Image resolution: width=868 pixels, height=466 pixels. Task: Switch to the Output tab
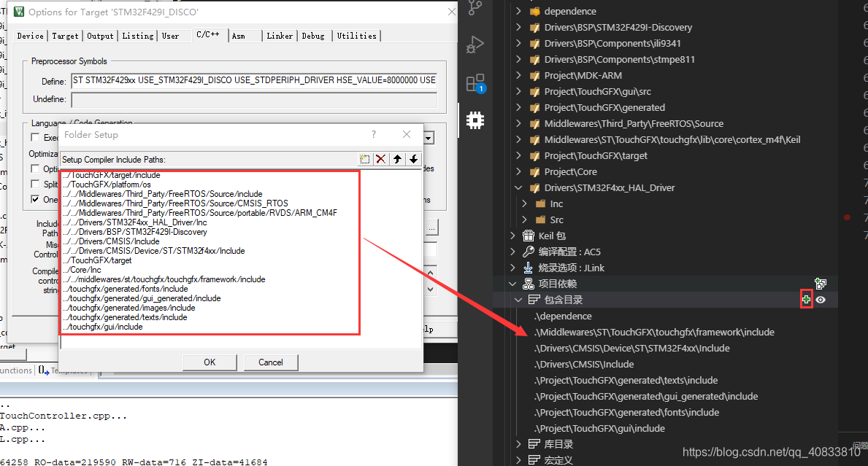coord(100,36)
